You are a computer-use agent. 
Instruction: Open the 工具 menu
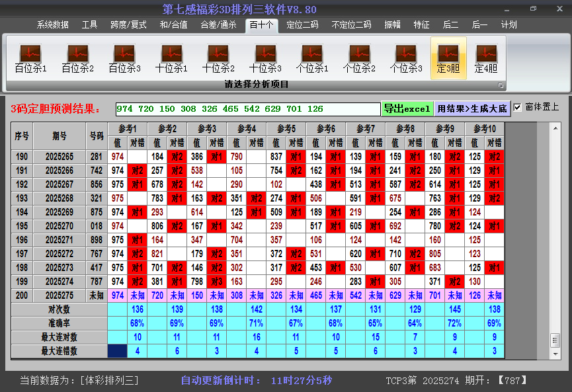point(89,24)
